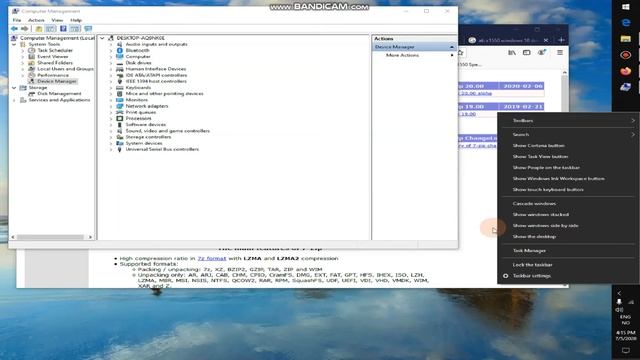Collapse the Storage tree node
The image size is (640, 360).
(x=14, y=87)
